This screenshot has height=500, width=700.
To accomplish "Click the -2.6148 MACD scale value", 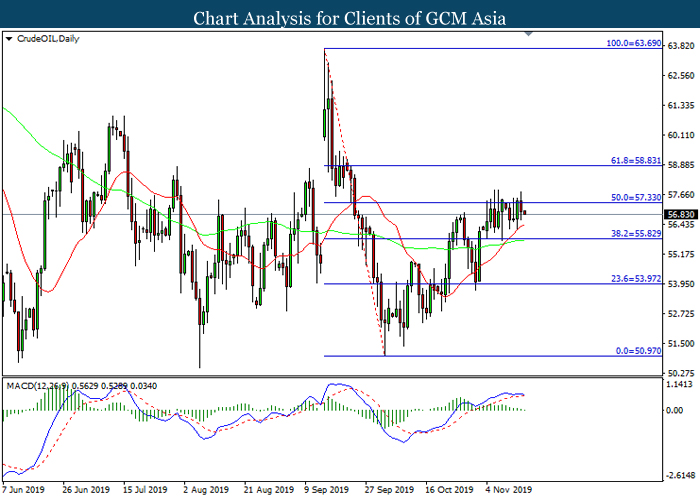I will [680, 475].
